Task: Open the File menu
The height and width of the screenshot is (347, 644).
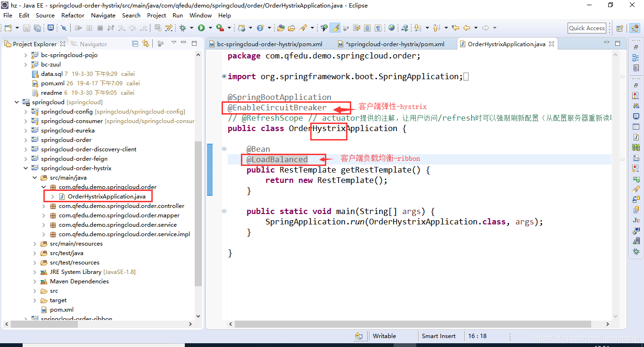Action: (8, 15)
